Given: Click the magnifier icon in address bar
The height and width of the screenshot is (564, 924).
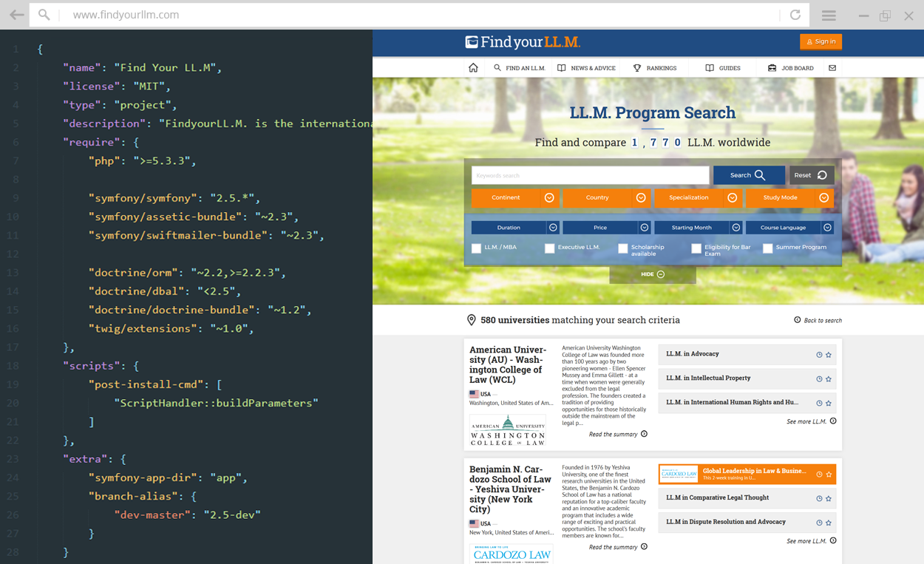Looking at the screenshot, I should click(x=44, y=15).
